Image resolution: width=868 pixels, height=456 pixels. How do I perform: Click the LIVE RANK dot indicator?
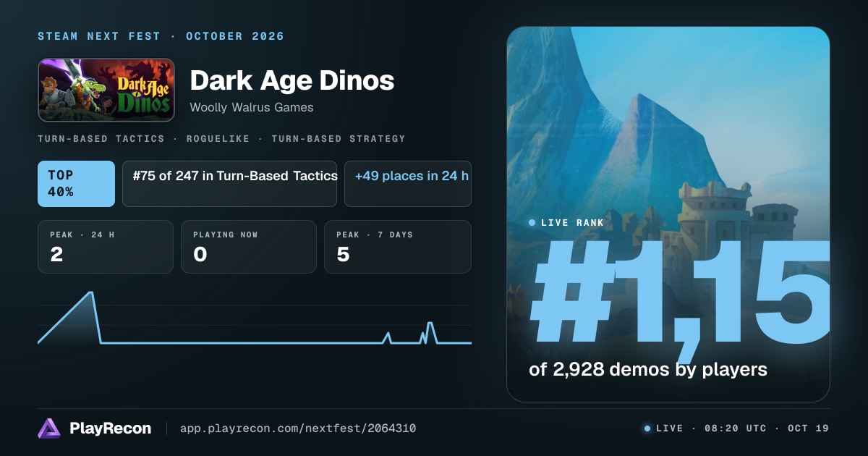(532, 223)
